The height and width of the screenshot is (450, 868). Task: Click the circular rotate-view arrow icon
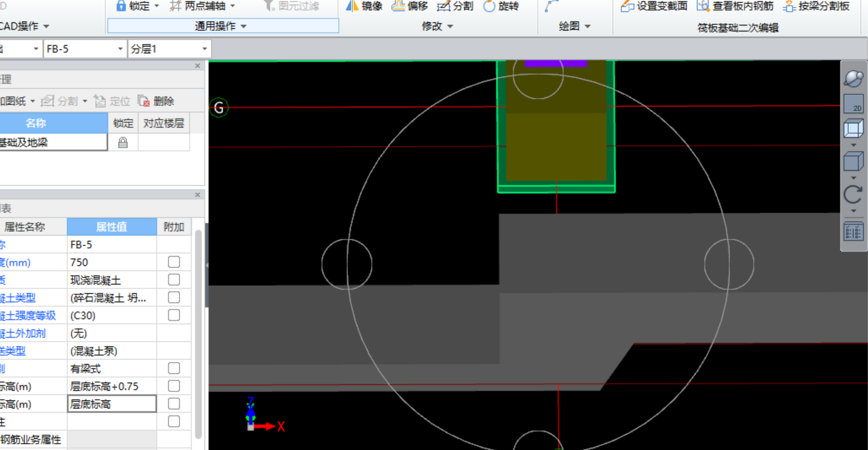point(853,195)
